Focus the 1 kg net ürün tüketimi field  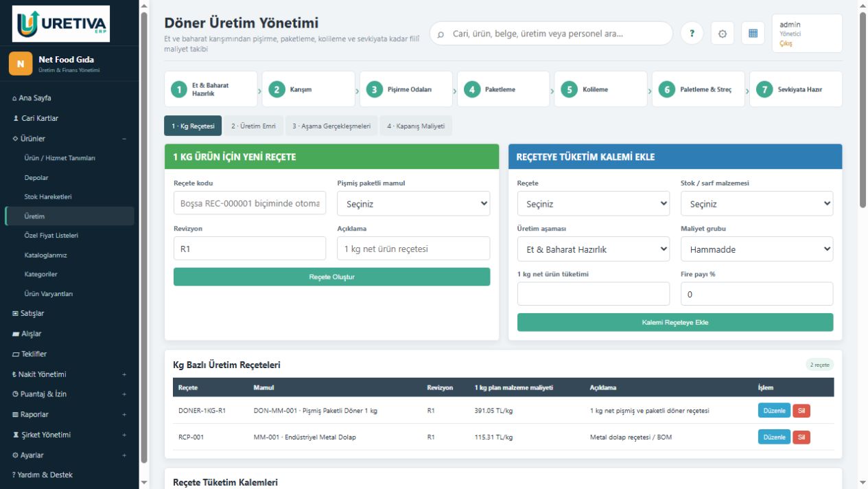click(594, 294)
